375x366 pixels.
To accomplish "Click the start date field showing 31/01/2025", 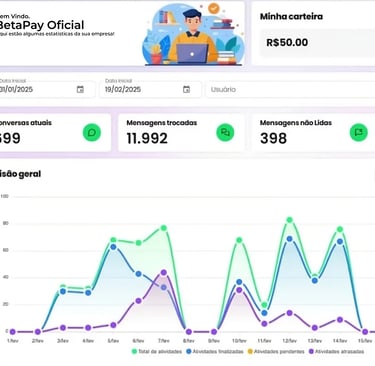I will (47, 89).
